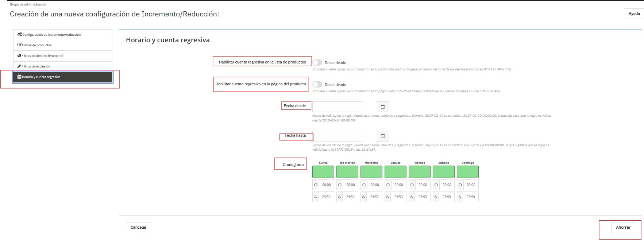Open calendar picker for Fecha desde
644x240 pixels.
click(x=383, y=107)
